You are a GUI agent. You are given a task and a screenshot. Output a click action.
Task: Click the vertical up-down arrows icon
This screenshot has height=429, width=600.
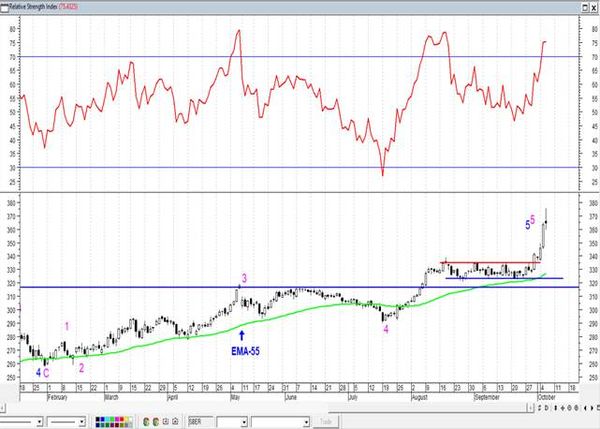pyautogui.click(x=556, y=408)
